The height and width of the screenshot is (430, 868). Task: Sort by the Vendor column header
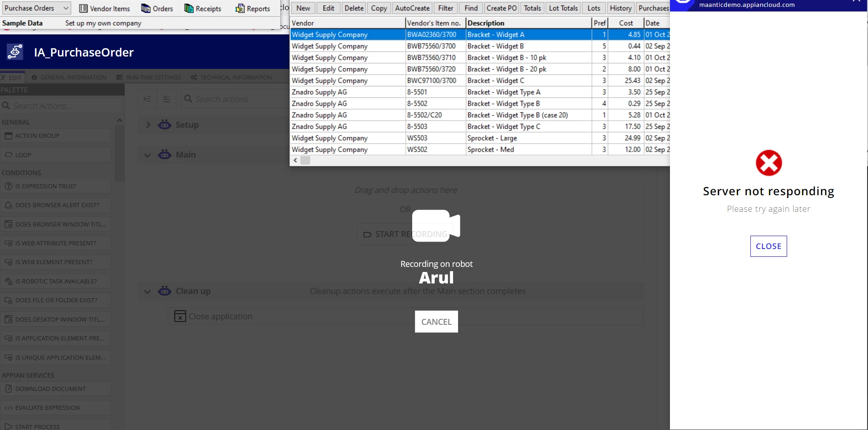(x=348, y=23)
